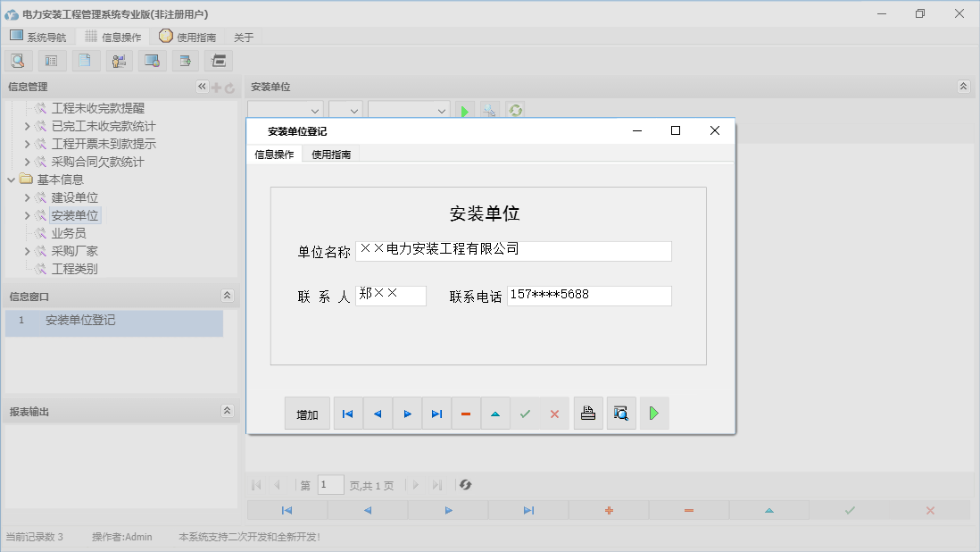Cancel editing with the red X icon
Image resolution: width=980 pixels, height=552 pixels.
pos(555,413)
